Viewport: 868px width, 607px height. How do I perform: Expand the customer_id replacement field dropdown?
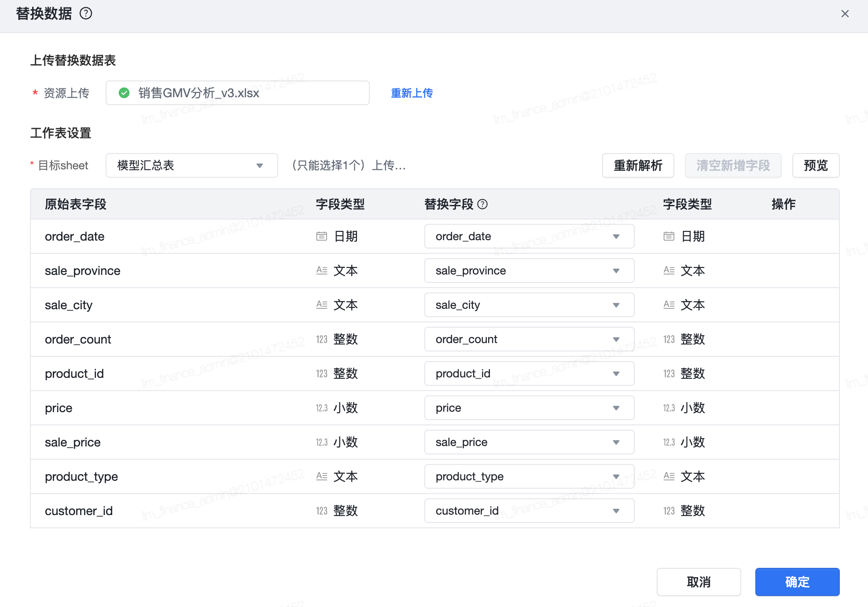point(529,511)
